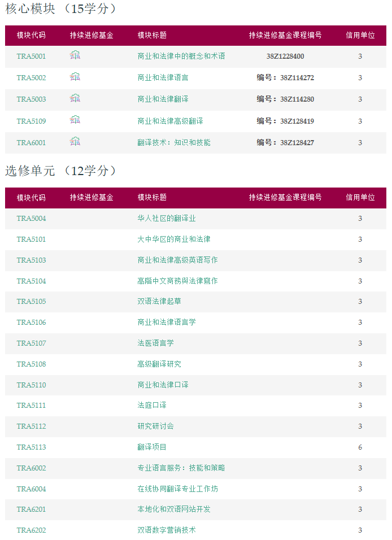392x540 pixels.
Task: Open elective code TRA5107
Action: tap(31, 343)
